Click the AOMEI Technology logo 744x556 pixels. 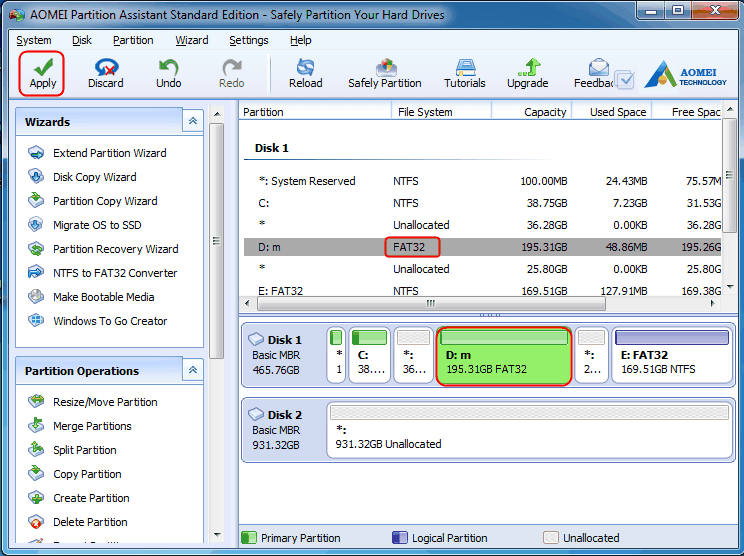pos(686,75)
